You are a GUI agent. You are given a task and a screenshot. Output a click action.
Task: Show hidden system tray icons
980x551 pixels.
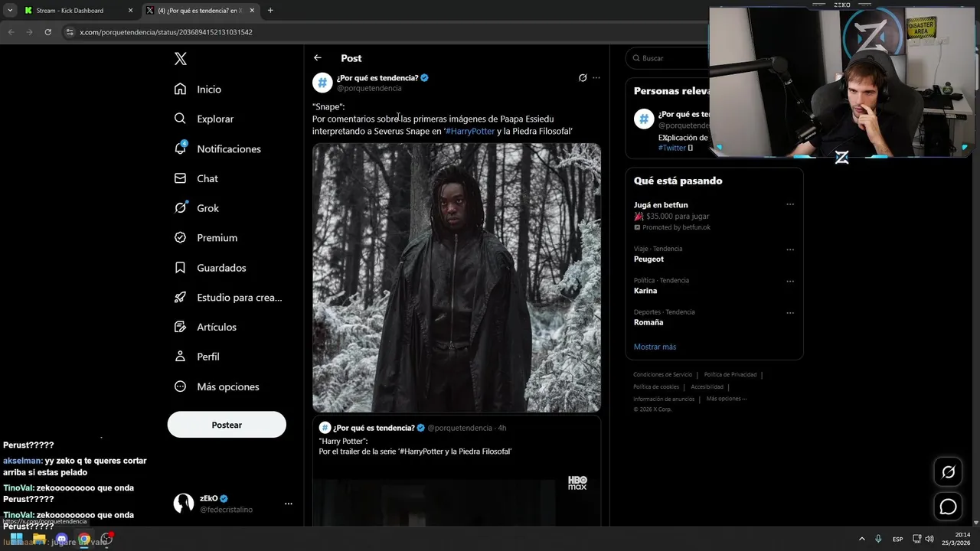tap(861, 539)
